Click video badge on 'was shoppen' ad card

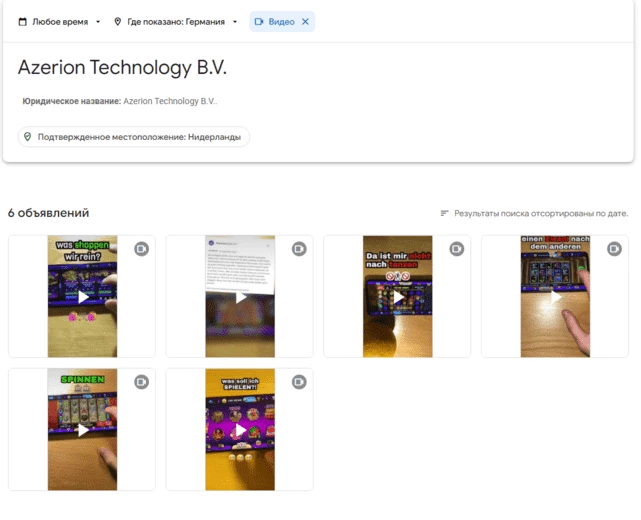[141, 249]
